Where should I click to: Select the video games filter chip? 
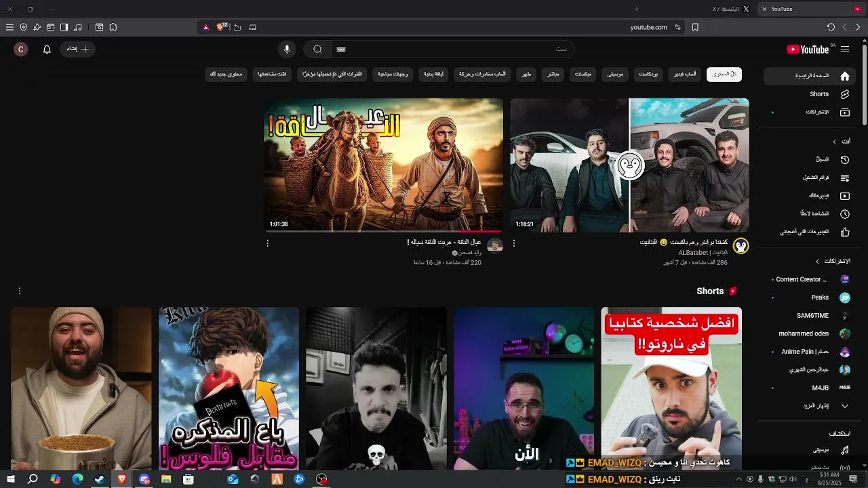click(685, 75)
